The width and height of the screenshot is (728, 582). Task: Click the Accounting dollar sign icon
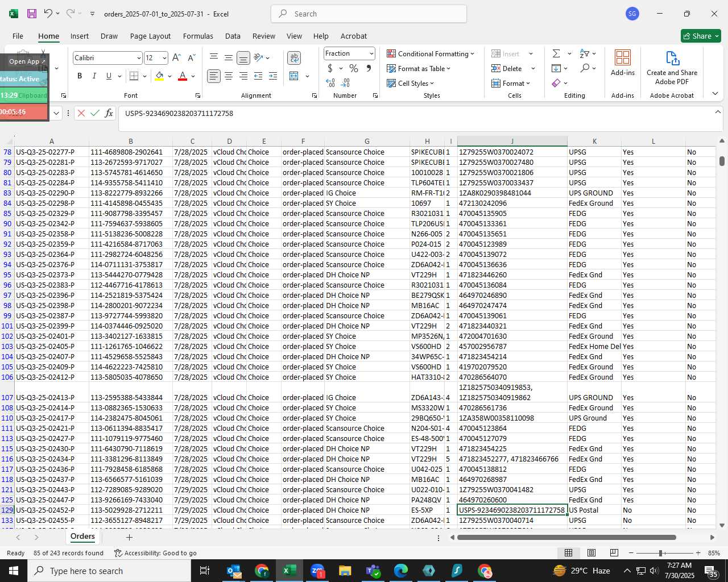330,68
